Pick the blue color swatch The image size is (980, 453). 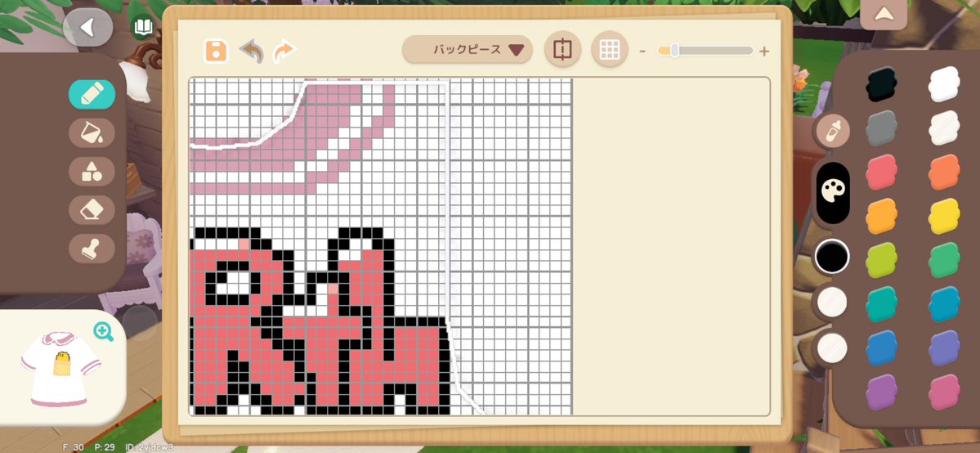pos(881,348)
